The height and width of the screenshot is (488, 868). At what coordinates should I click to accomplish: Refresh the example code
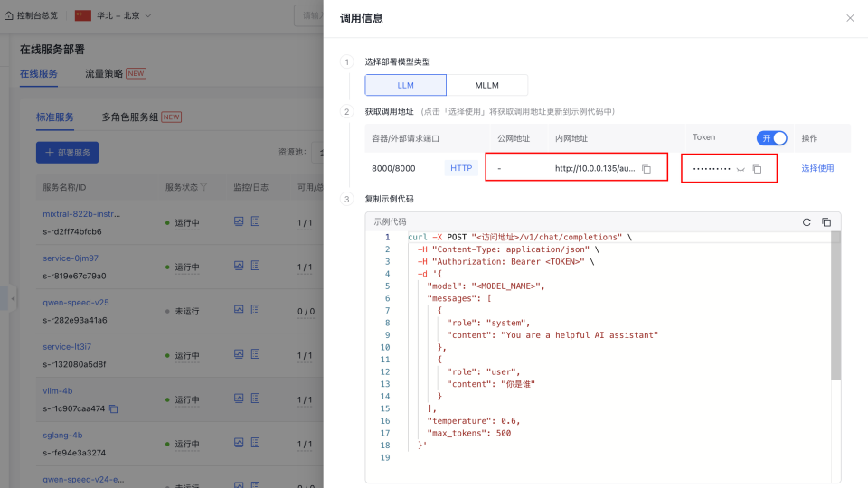pyautogui.click(x=807, y=221)
